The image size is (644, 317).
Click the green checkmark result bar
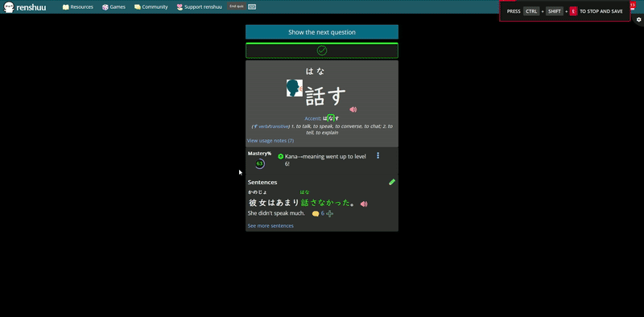point(322,51)
